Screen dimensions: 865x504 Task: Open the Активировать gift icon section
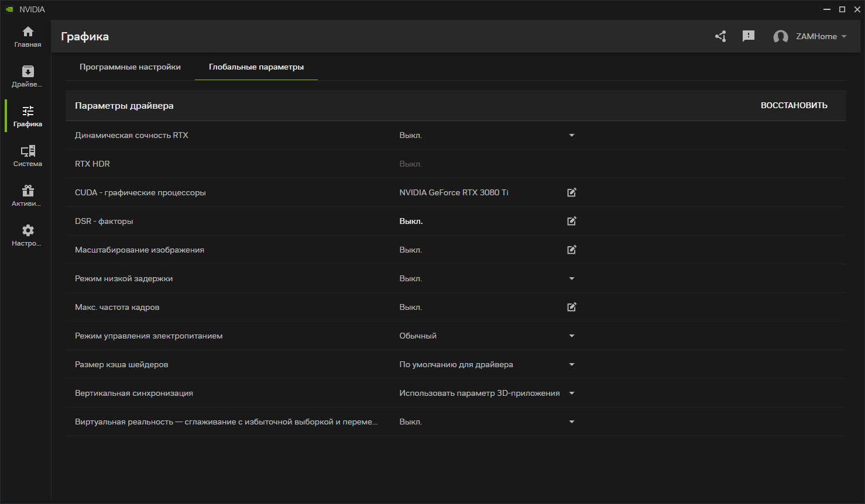pos(28,195)
